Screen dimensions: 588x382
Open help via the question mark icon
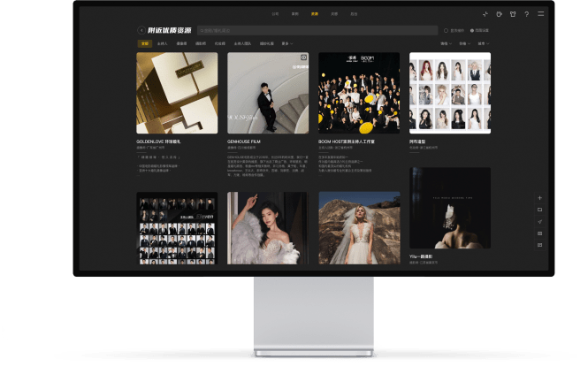coord(527,14)
